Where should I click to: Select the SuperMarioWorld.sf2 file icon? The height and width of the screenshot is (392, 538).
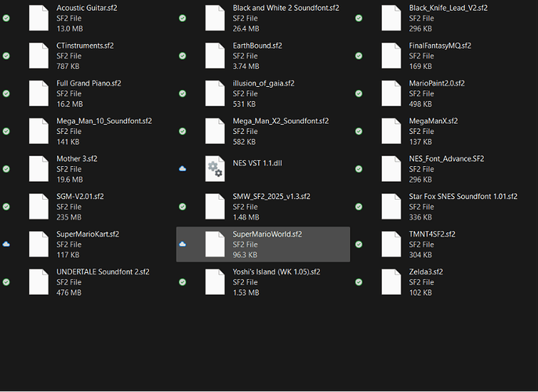pyautogui.click(x=215, y=244)
